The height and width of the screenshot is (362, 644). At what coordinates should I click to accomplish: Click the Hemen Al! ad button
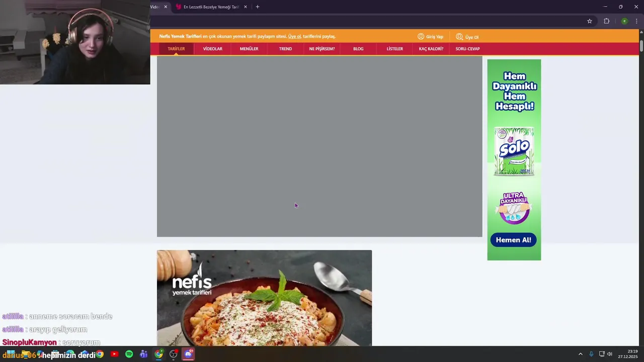514,240
